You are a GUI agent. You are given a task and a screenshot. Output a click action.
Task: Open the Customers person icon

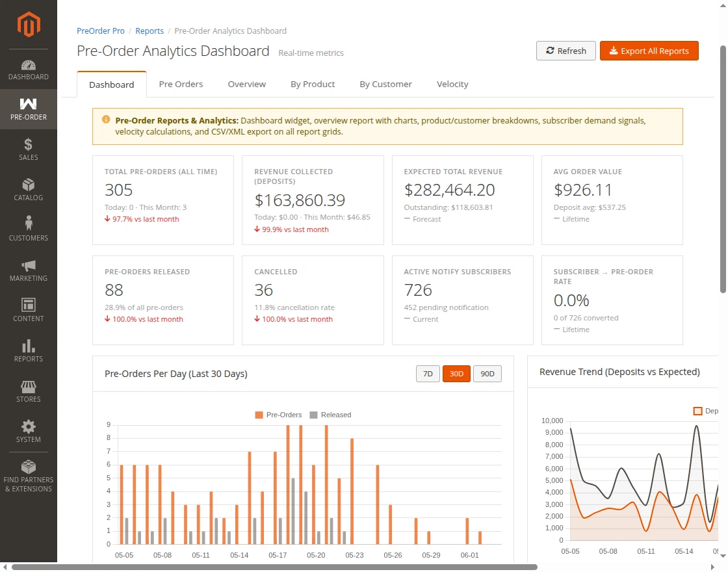(x=29, y=224)
